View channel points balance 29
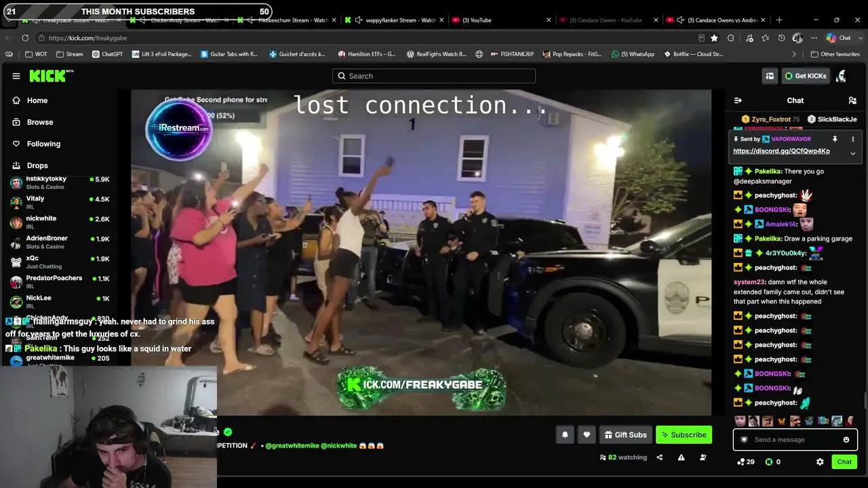868x488 pixels. (x=746, y=462)
